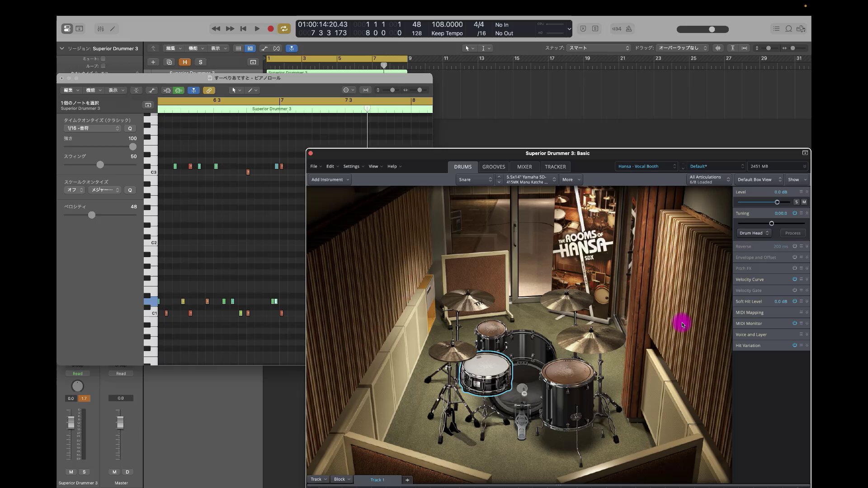Apply time quantize with Q button

130,128
